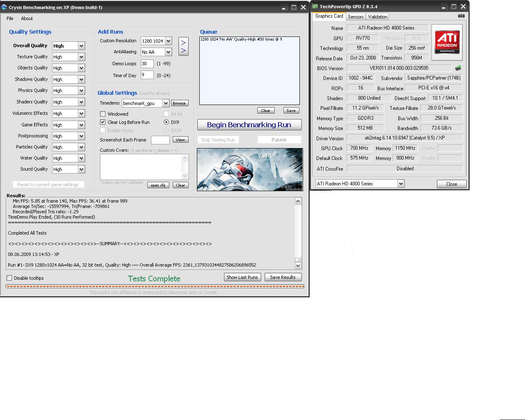The width and height of the screenshot is (525, 420).
Task: Open the Volumetric Effects dropdown
Action: click(81, 114)
